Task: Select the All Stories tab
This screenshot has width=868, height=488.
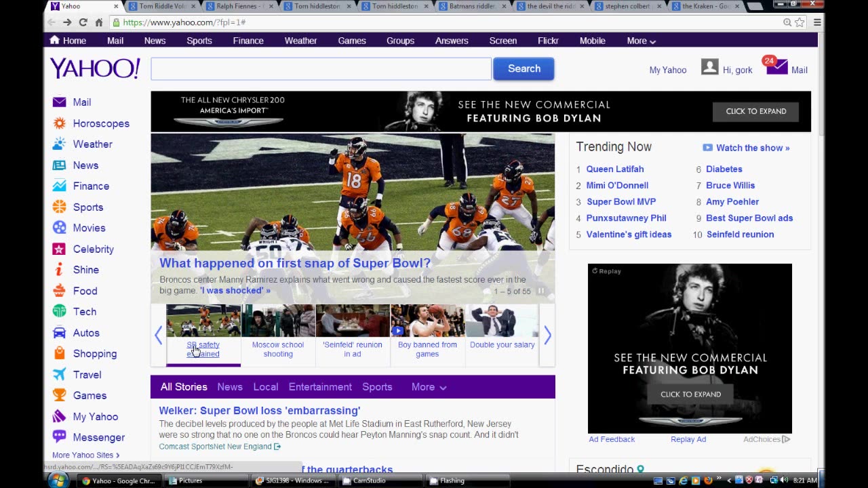Action: point(184,387)
